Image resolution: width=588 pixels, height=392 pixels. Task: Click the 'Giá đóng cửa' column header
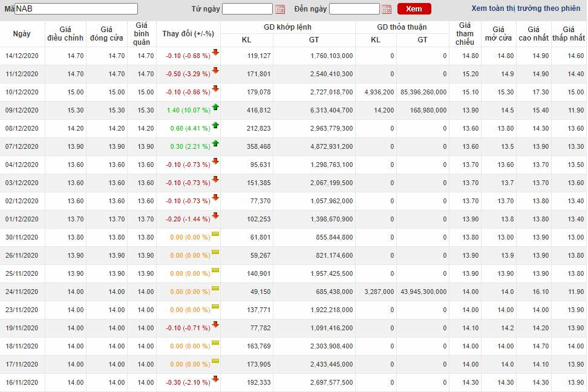click(106, 34)
